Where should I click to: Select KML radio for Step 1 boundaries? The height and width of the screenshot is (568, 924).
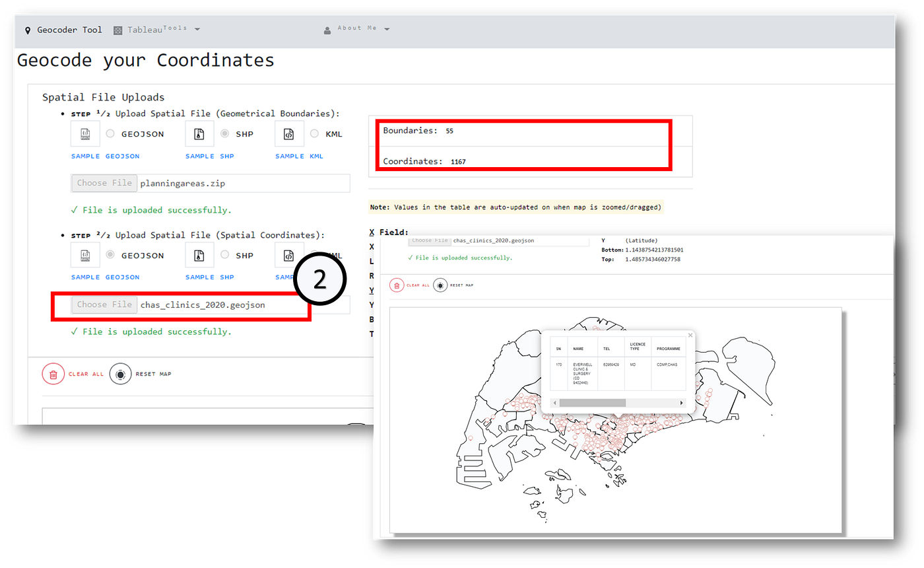coord(314,133)
